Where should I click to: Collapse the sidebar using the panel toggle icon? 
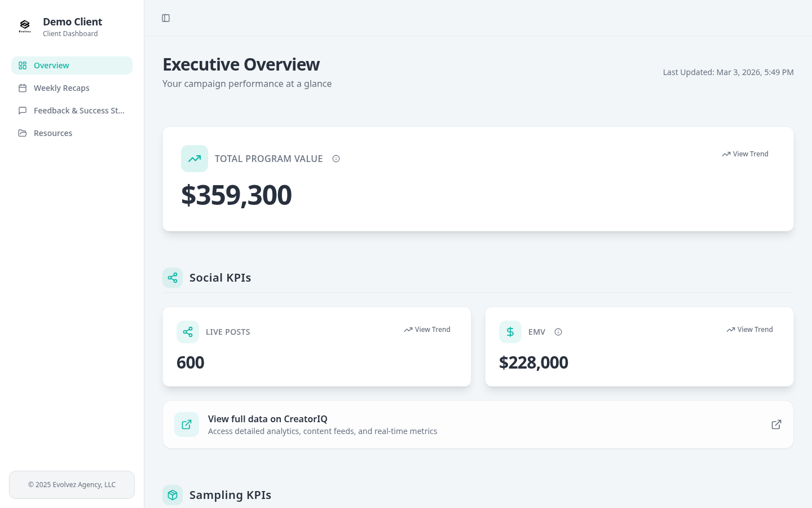point(166,18)
